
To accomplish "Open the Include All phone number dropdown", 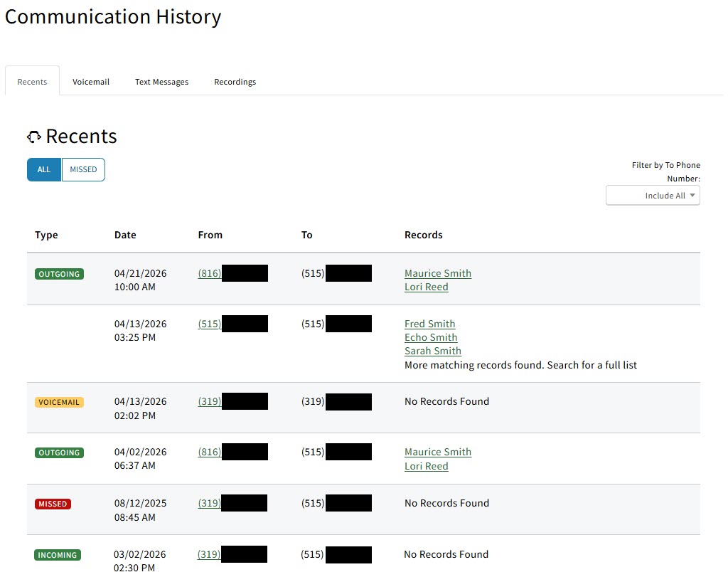I will (x=653, y=196).
